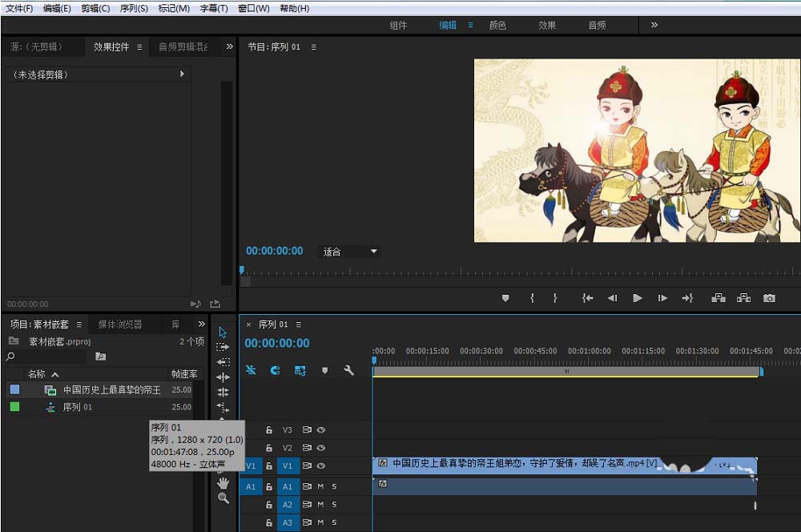
Task: Open the 适合 zoom level dropdown
Action: coord(350,252)
